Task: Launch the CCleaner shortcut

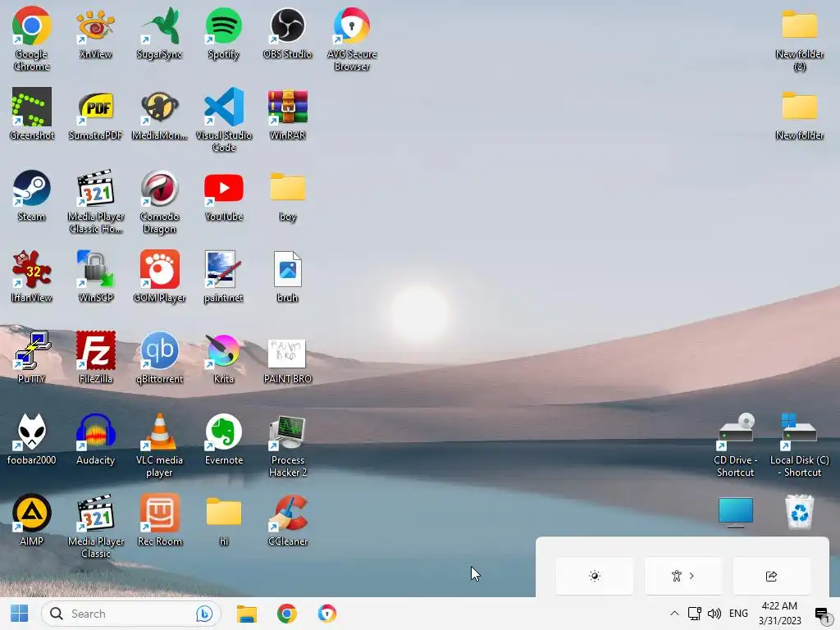Action: 287,519
